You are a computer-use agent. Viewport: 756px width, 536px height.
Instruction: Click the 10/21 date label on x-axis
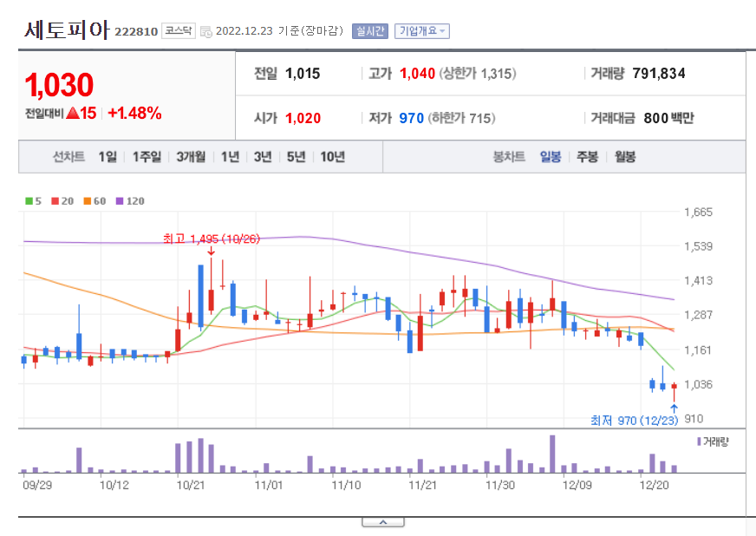coord(191,485)
